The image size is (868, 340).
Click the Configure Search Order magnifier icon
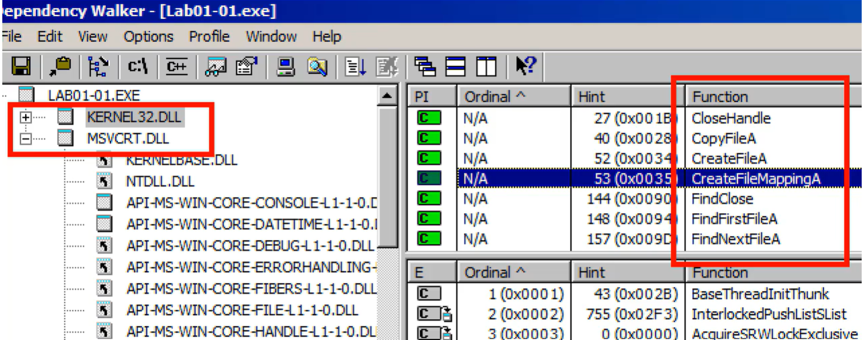coord(317,68)
